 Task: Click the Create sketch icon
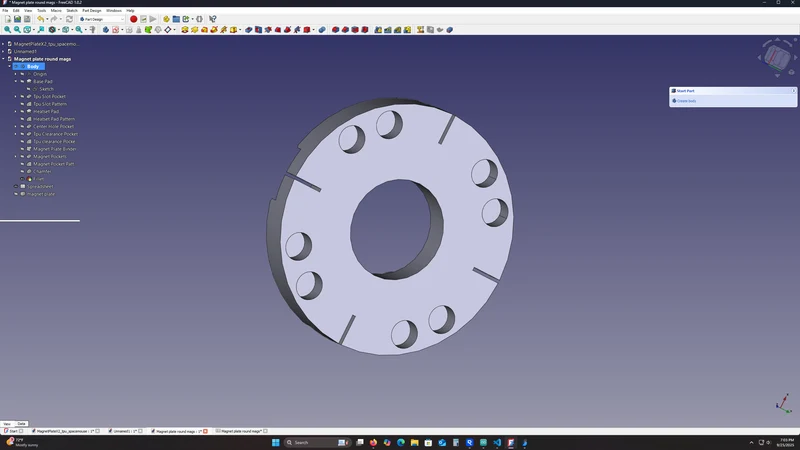pos(115,30)
